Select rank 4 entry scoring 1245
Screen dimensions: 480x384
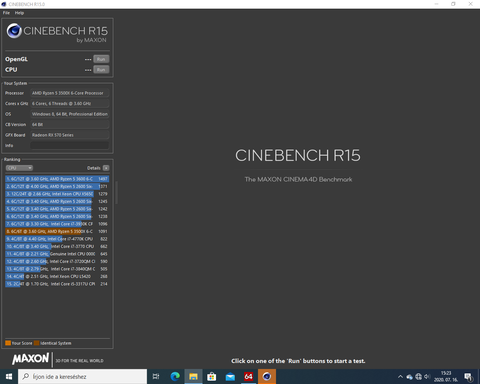point(57,201)
